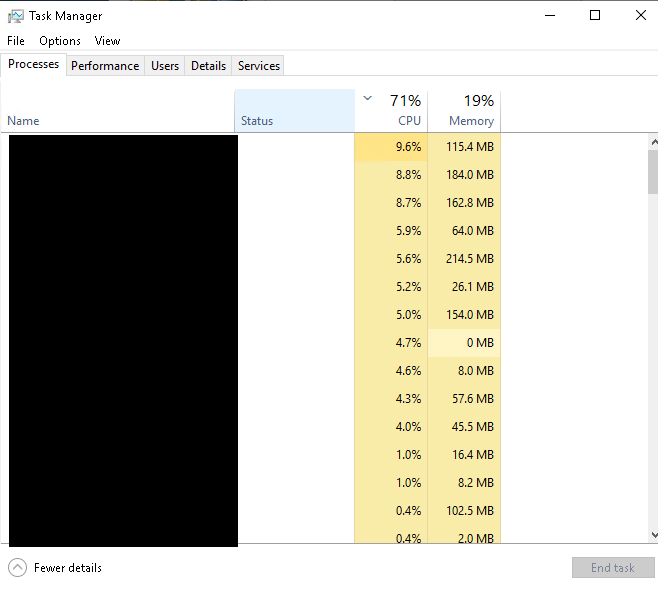Select the 162.8 MB memory cell
Image resolution: width=658 pixels, height=589 pixels.
464,203
